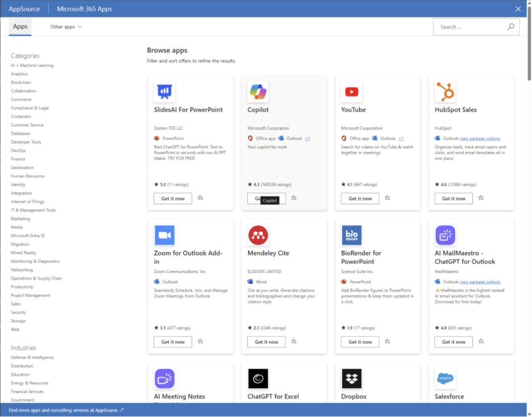Get the Zoom for Outlook Add-in now
The image size is (532, 417).
(173, 342)
